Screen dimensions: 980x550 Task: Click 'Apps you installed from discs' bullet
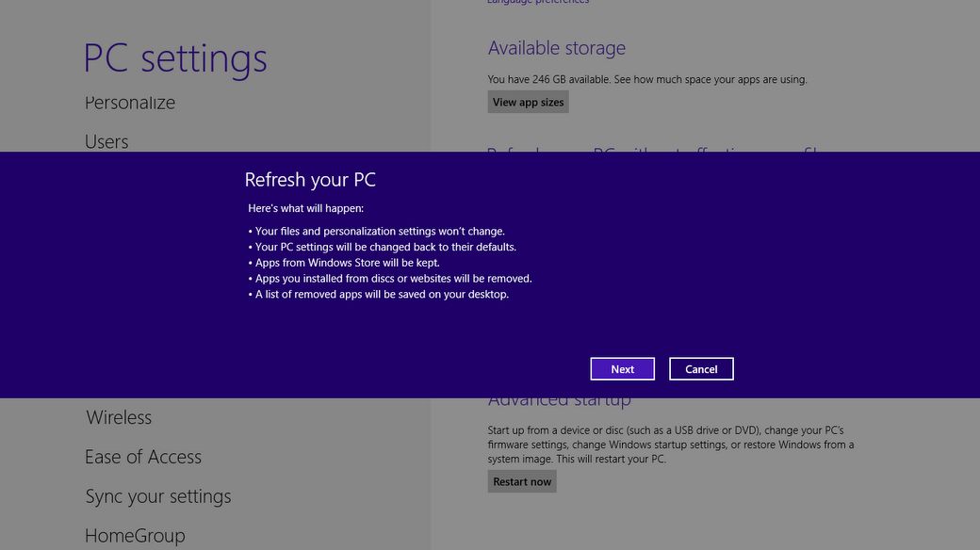(390, 278)
